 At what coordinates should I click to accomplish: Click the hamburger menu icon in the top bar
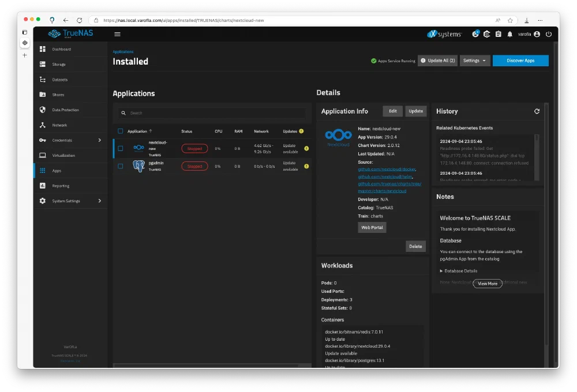(117, 34)
